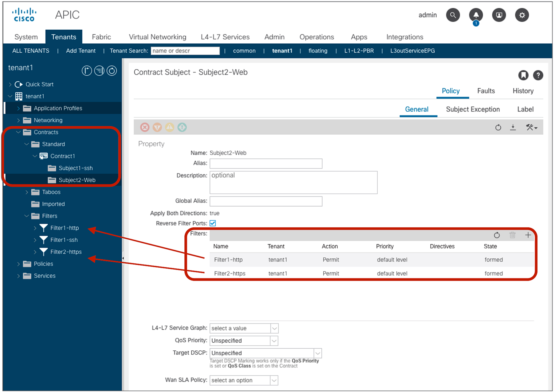Toggle the warning faults severity filter
Image resolution: width=554 pixels, height=392 pixels.
170,127
